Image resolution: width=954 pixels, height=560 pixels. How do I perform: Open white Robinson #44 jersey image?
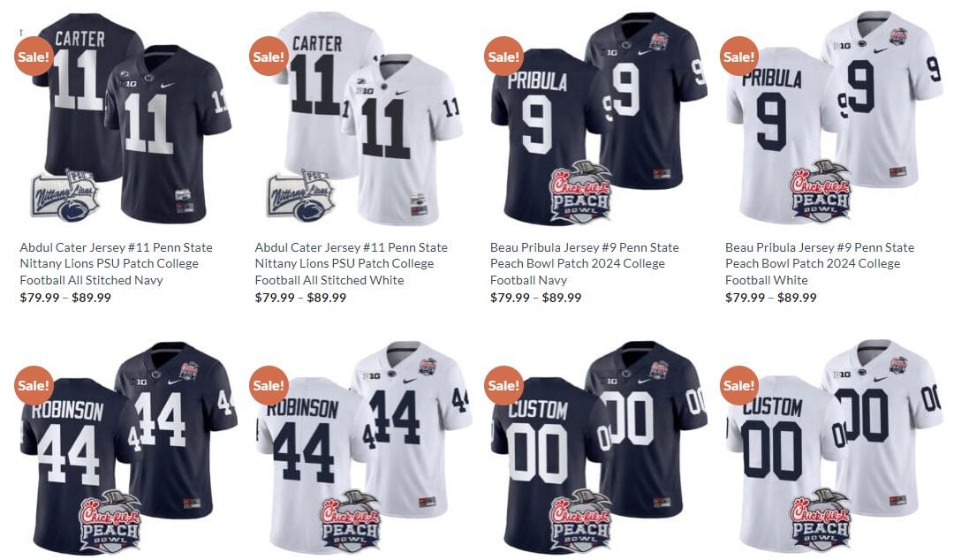361,448
